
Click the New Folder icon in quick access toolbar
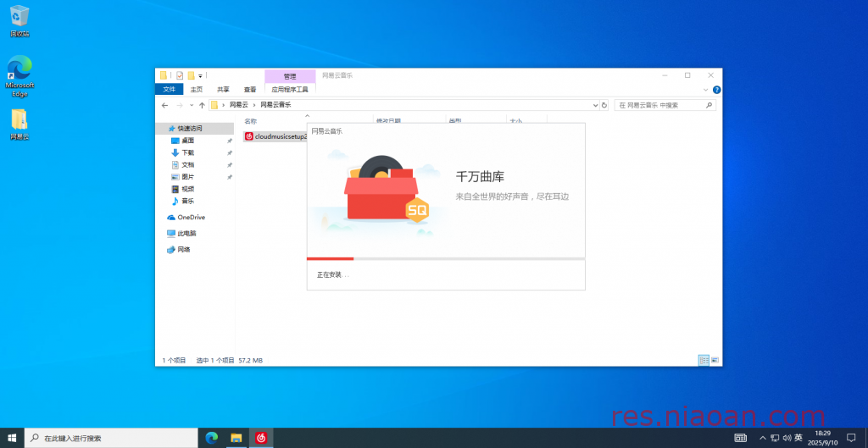tap(191, 75)
